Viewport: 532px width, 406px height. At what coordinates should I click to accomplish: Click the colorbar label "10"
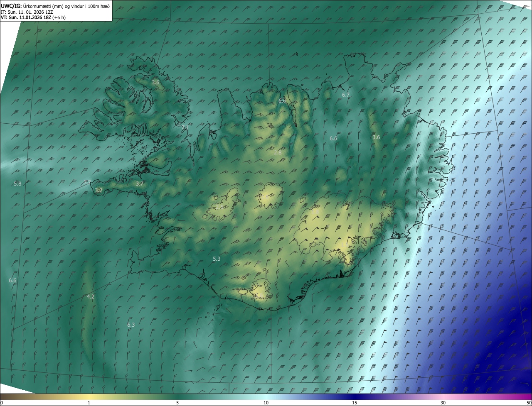point(266,403)
